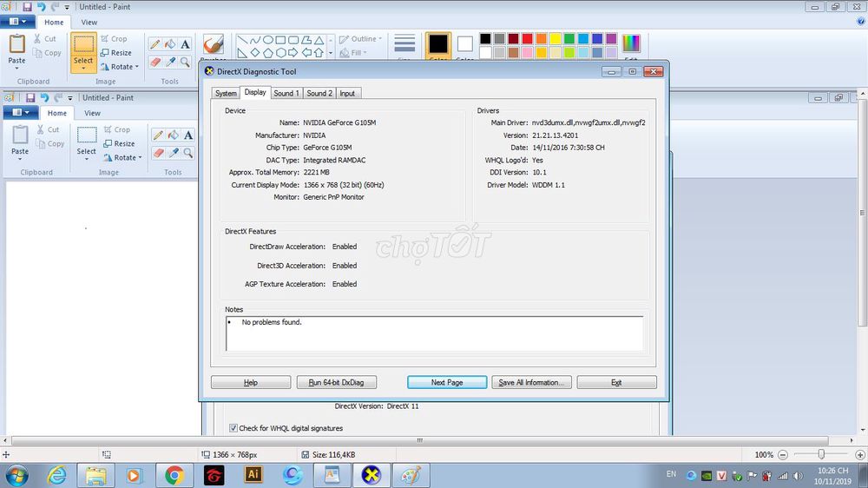
Task: Click the Save All Information button
Action: coord(531,382)
